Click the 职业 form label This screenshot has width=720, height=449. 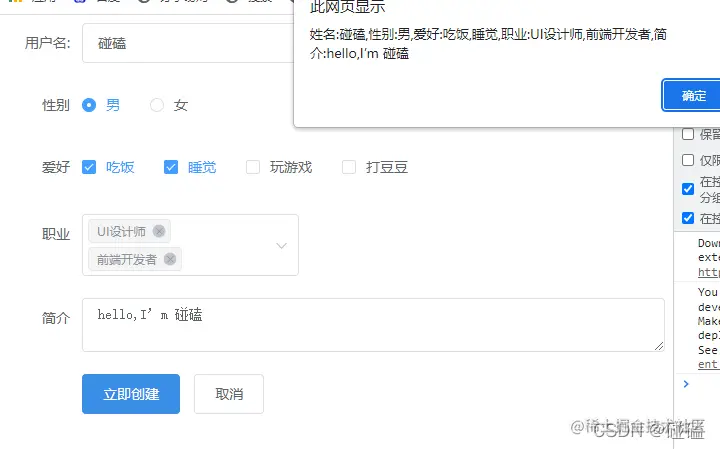point(56,234)
